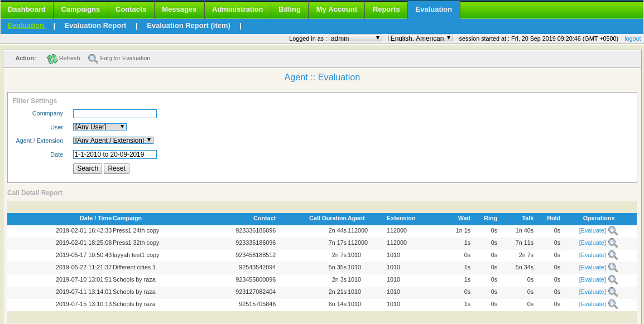Open the Billing tab
The height and width of the screenshot is (324, 644).
[x=290, y=9]
